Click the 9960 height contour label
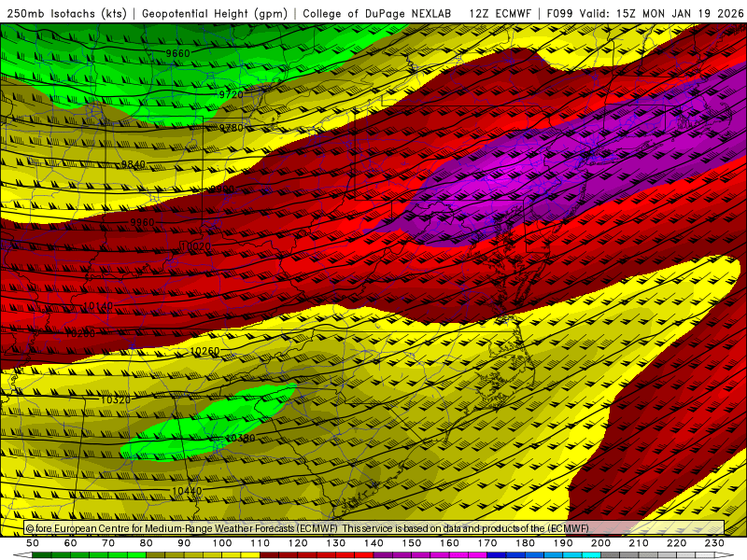 142,222
